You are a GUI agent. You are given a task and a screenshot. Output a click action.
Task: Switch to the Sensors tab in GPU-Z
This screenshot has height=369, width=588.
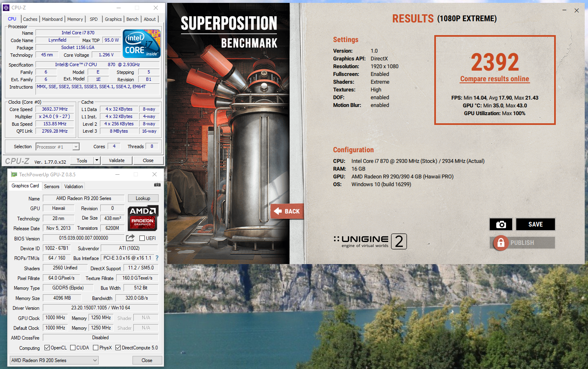click(52, 187)
